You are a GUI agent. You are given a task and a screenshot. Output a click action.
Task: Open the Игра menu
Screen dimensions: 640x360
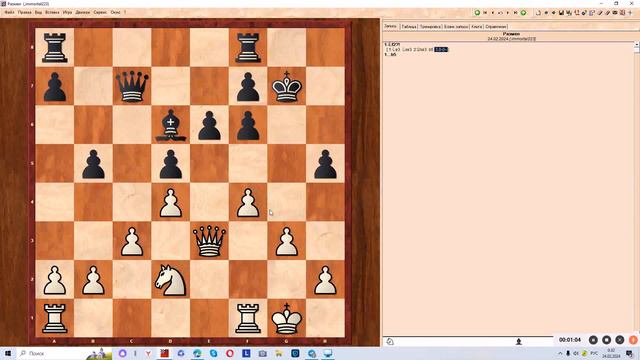pyautogui.click(x=67, y=12)
